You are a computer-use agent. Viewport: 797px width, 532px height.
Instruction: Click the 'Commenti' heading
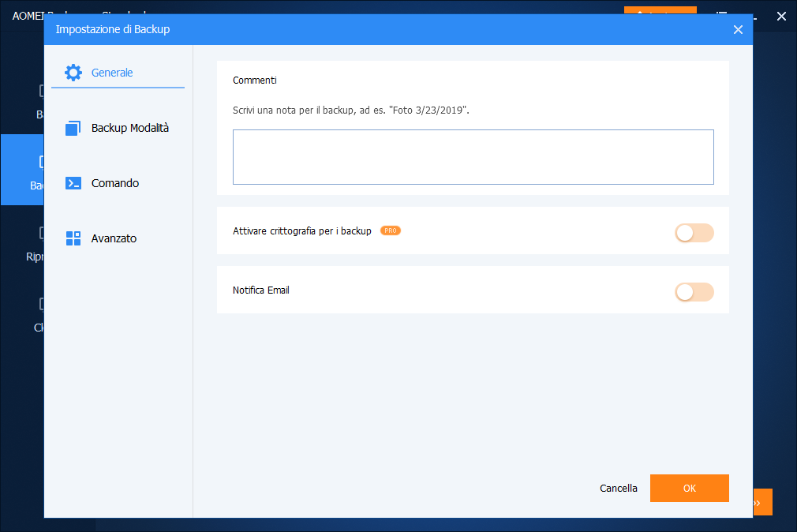255,81
